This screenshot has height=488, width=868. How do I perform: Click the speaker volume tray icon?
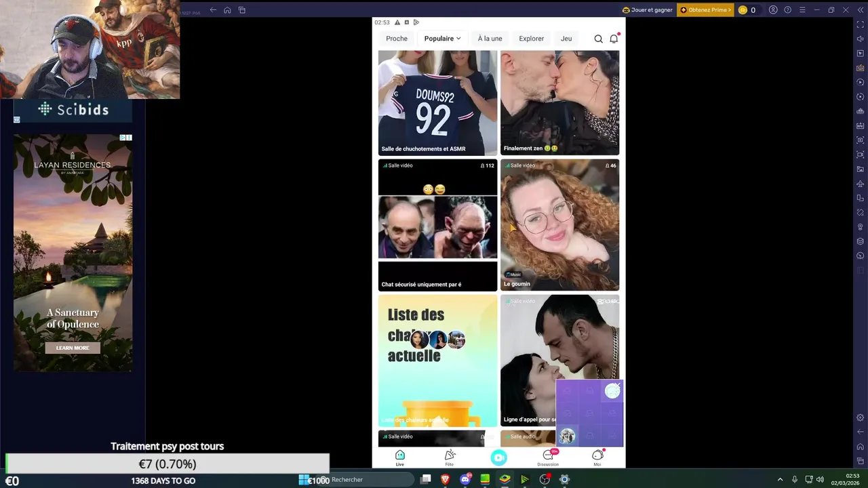820,479
